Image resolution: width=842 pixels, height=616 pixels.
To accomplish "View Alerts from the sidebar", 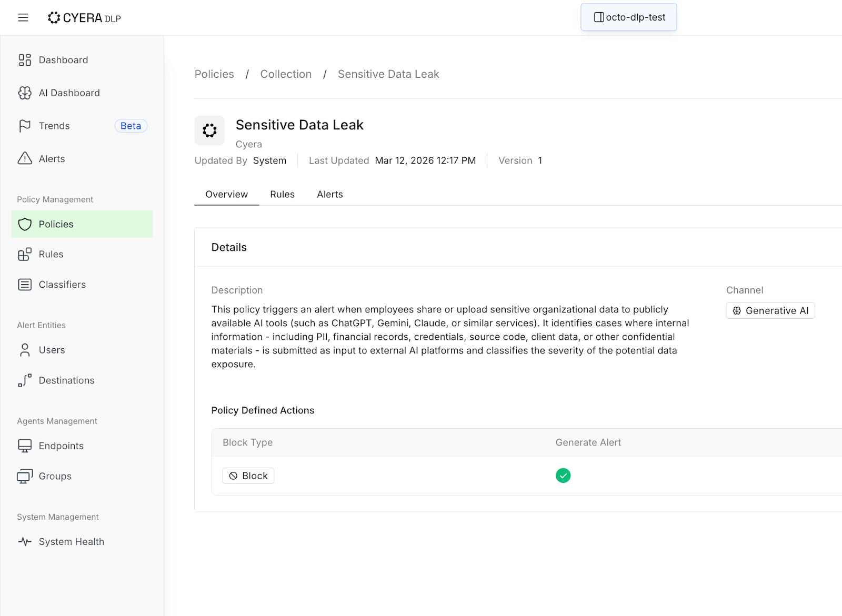I will 52,158.
